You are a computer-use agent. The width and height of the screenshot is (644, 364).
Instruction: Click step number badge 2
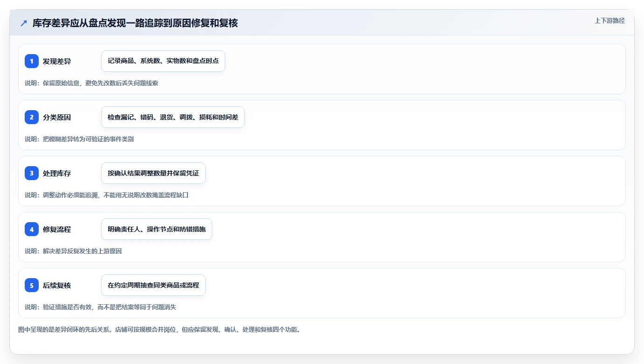[x=32, y=117]
